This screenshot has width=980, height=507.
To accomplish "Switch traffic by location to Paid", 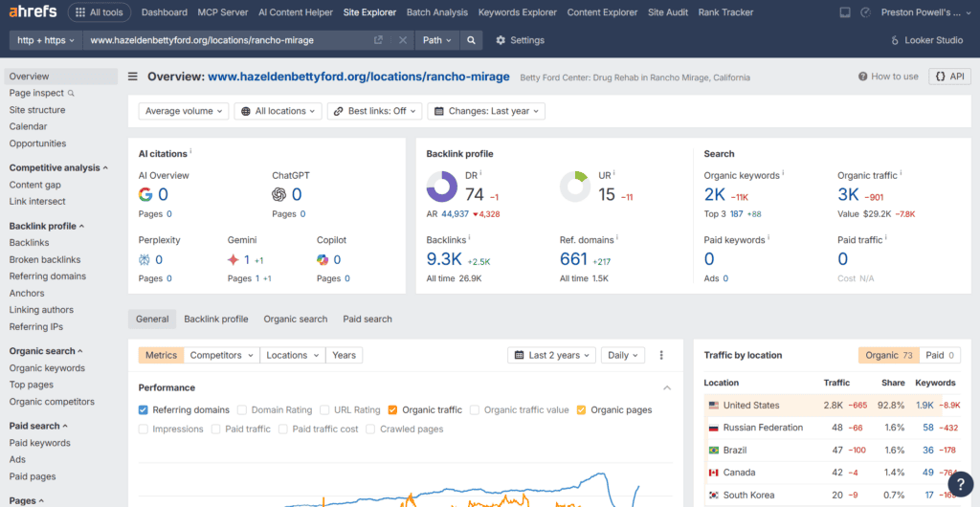I will (941, 355).
